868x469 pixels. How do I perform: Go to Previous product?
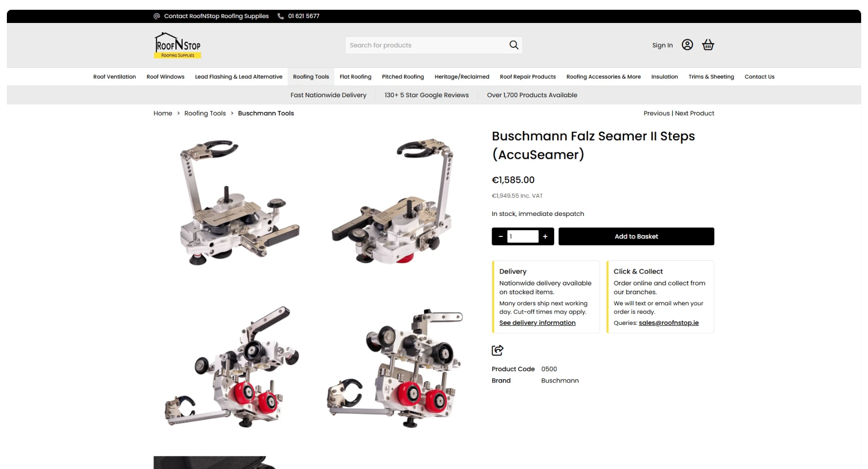656,113
